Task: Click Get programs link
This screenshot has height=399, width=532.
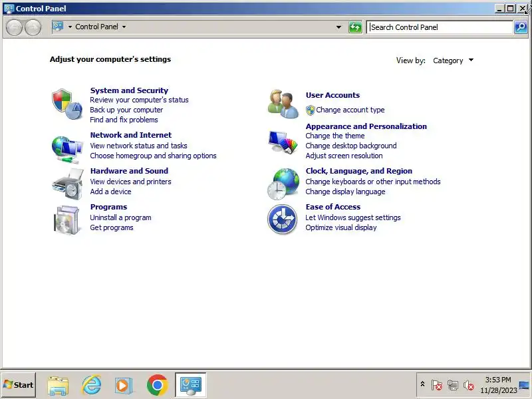Action: tap(111, 227)
